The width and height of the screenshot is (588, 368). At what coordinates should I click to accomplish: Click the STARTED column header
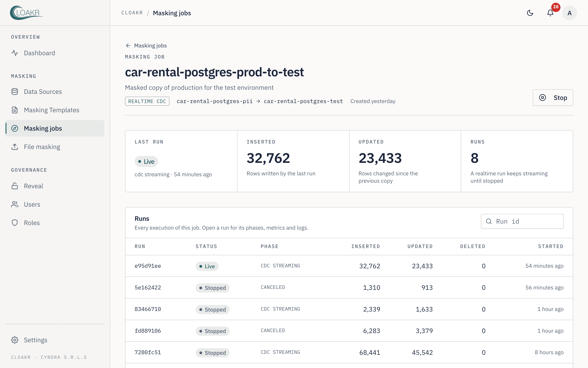(x=551, y=246)
